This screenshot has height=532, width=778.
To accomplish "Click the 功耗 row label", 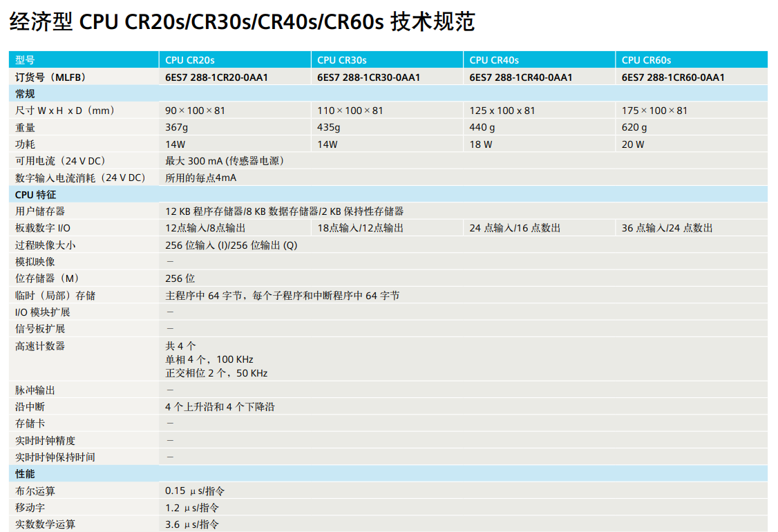I will (25, 144).
